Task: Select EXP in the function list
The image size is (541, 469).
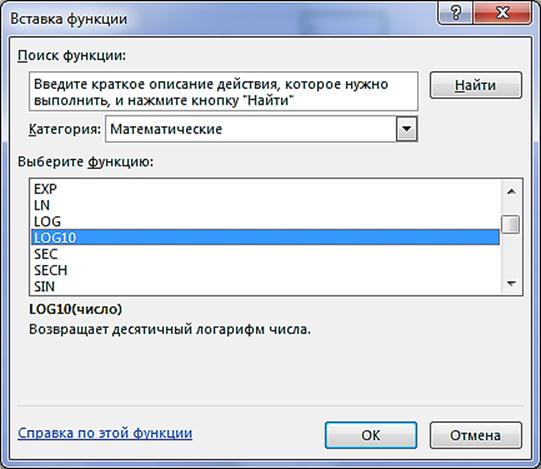Action: [x=265, y=189]
